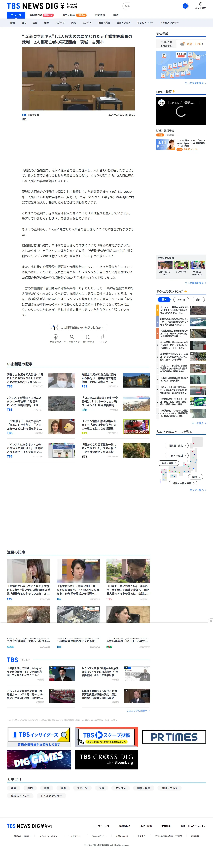Open the 24h LIVE video options menu
This screenshot has height=868, width=213.
[x=200, y=103]
